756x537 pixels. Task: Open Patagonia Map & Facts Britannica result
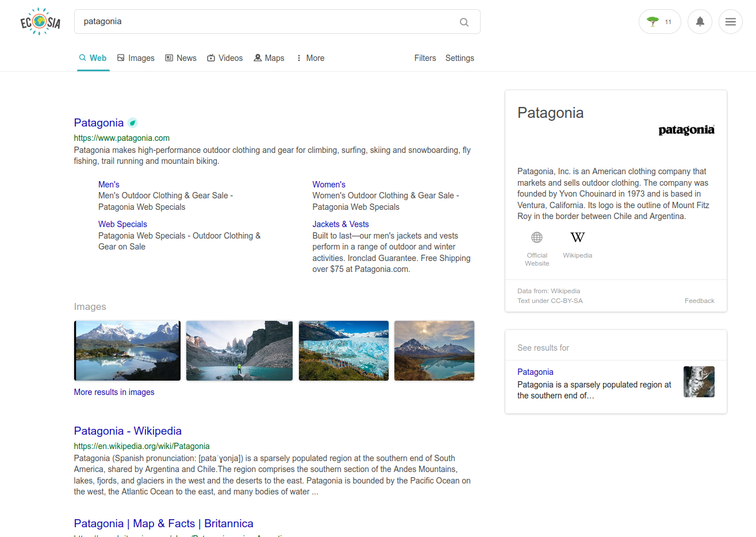(163, 523)
